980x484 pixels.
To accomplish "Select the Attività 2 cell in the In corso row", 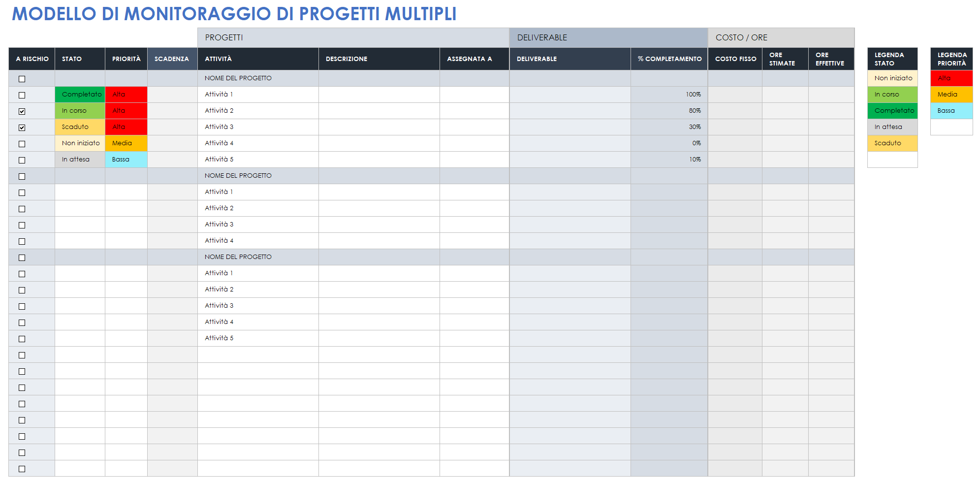I will (x=258, y=111).
